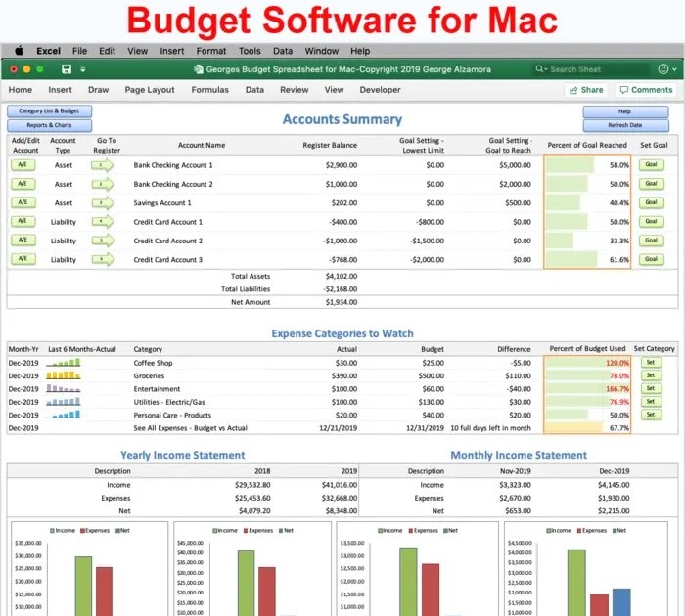Click Utilities six-month sparkline
Viewport: 685px width, 616px height.
click(x=64, y=402)
